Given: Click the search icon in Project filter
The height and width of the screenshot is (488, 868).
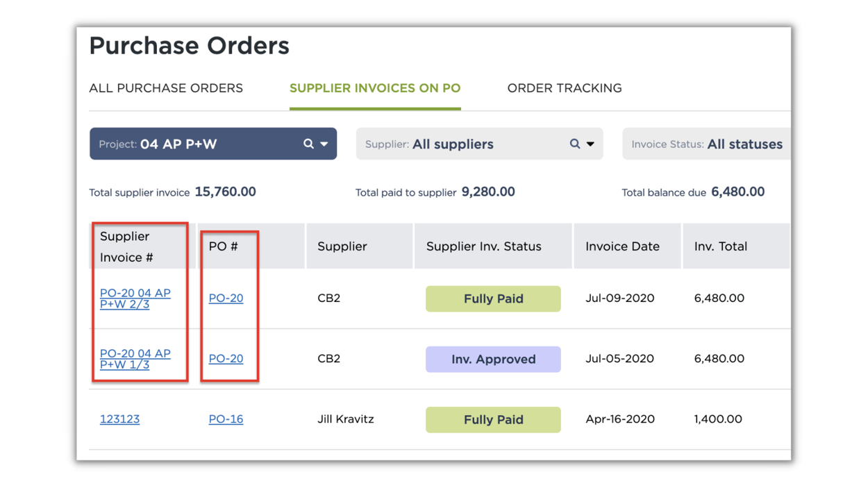Looking at the screenshot, I should (x=308, y=144).
